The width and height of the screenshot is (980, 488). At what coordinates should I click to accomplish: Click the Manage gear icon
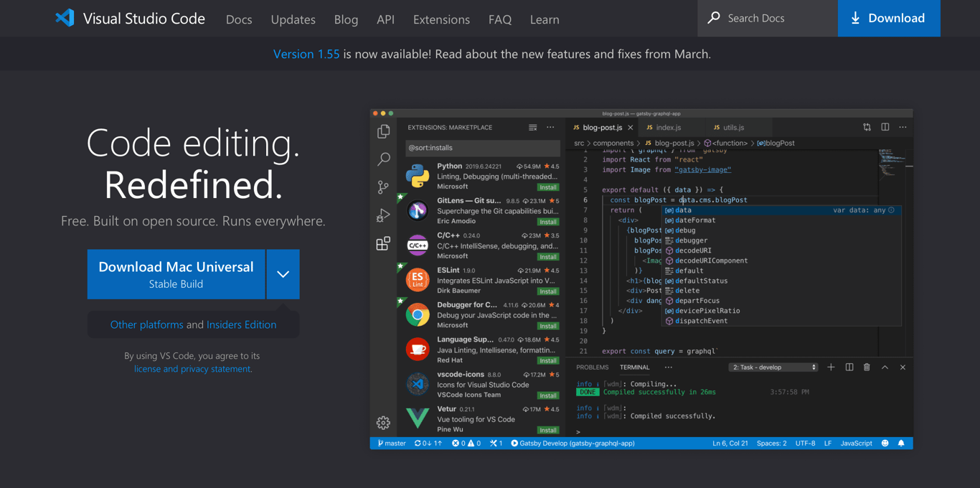coord(384,423)
